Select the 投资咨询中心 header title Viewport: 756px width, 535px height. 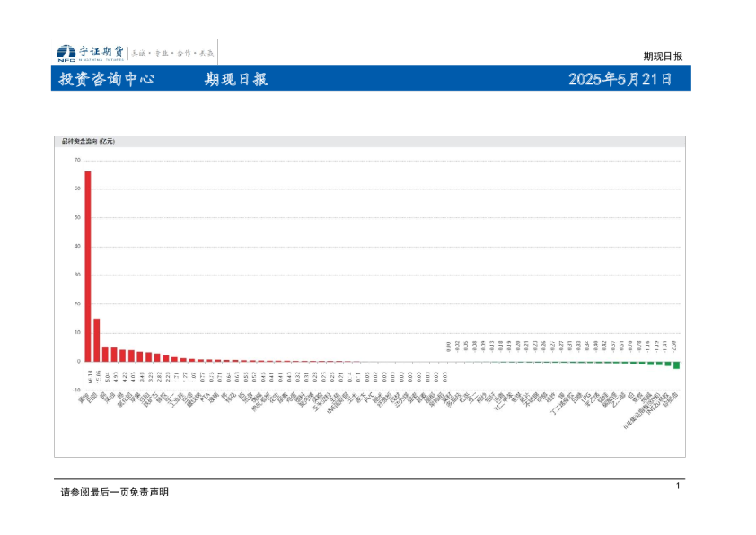(106, 79)
